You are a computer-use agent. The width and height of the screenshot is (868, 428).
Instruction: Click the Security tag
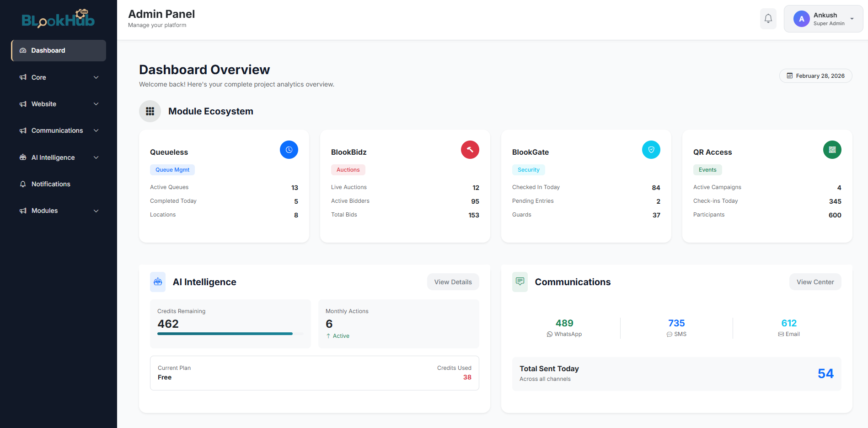(x=529, y=170)
